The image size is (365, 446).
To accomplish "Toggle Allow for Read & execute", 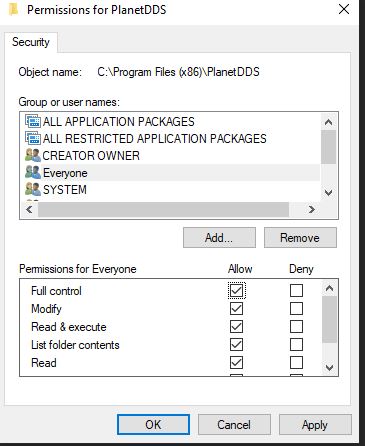I will pos(236,327).
